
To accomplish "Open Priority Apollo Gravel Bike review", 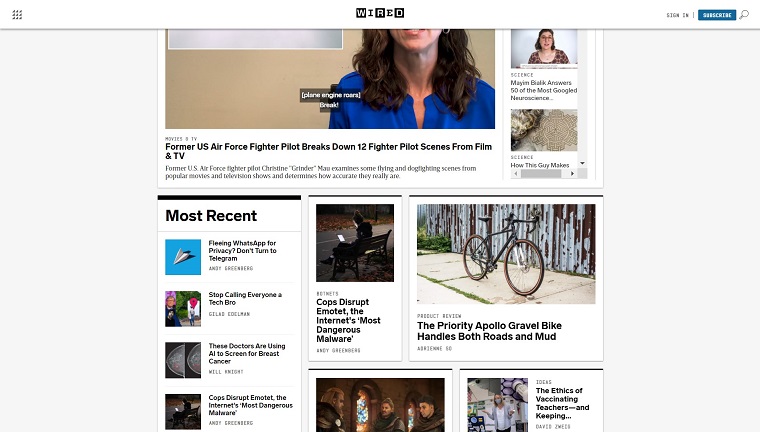I will pos(489,331).
